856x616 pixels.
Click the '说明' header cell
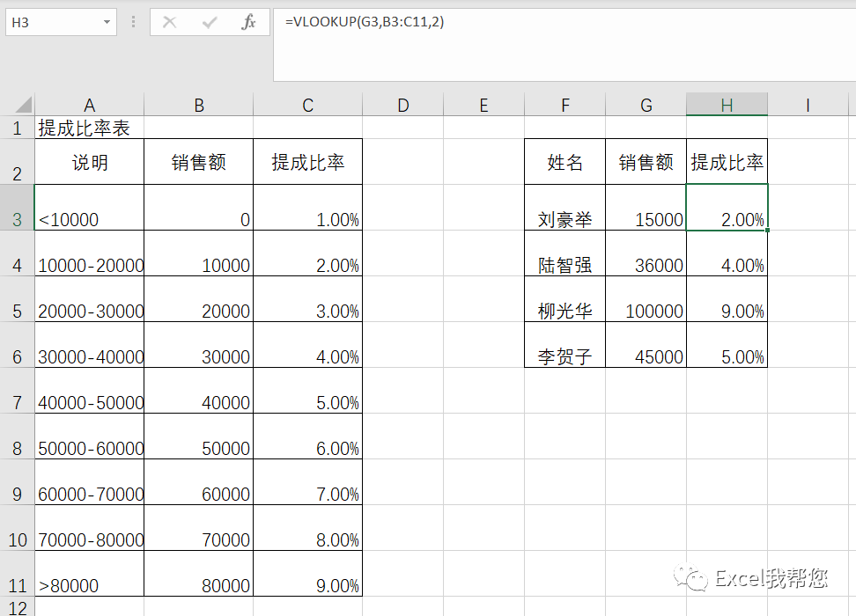(90, 162)
